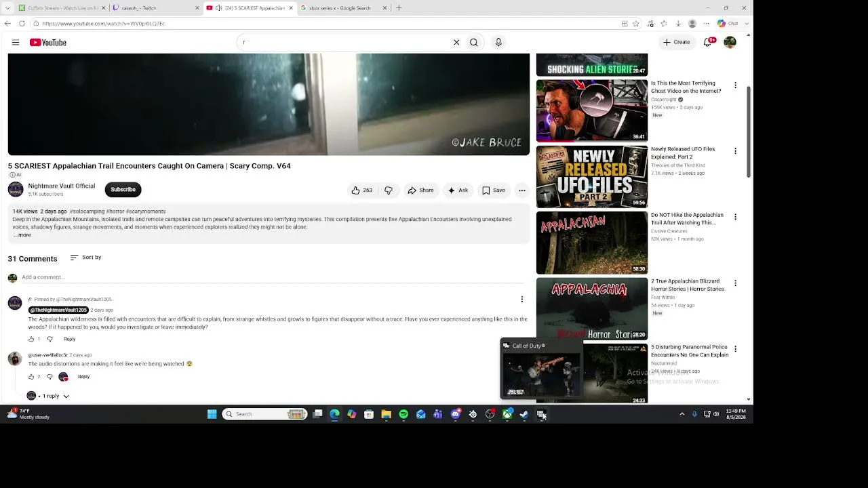Switch to the xbox series x Google tab

pyautogui.click(x=343, y=8)
